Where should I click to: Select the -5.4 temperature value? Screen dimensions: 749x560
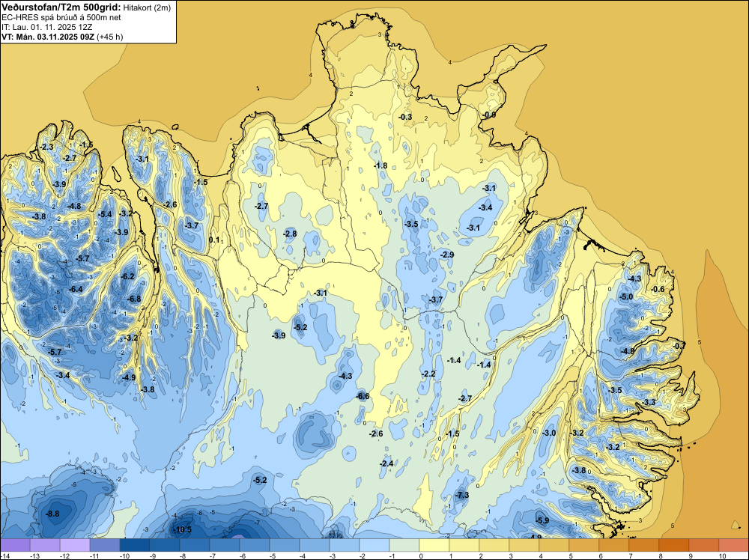tap(105, 214)
